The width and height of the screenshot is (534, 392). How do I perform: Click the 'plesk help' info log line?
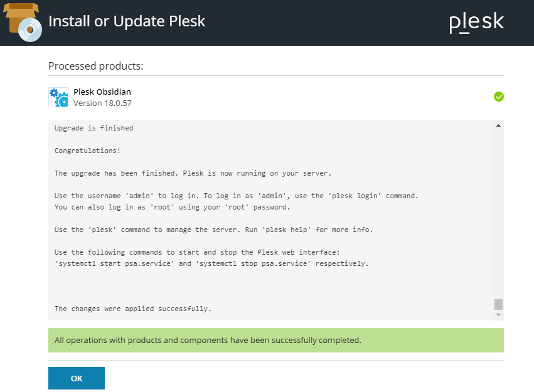pos(213,230)
